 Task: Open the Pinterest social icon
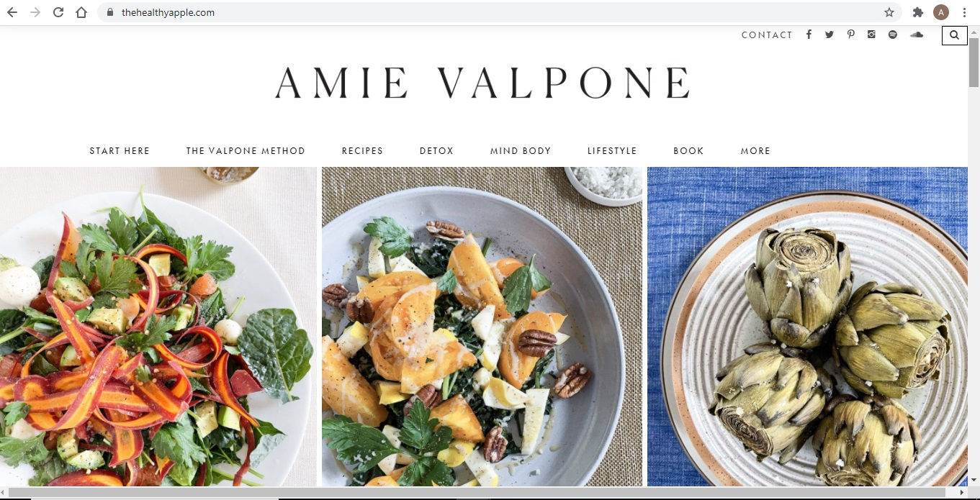[x=850, y=35]
